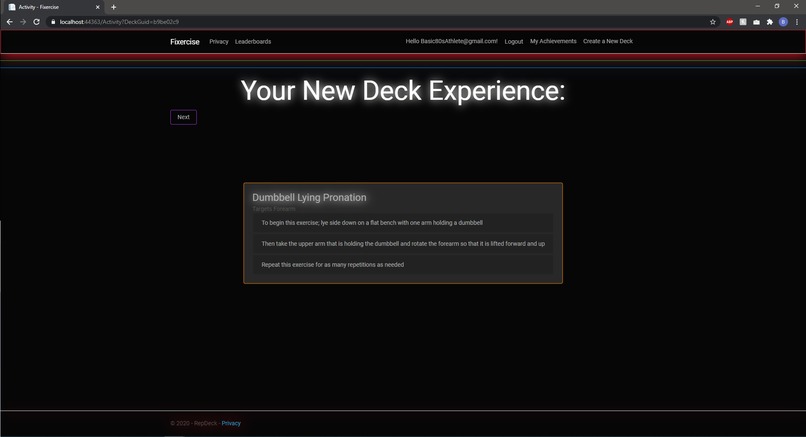The height and width of the screenshot is (437, 806).
Task: Click the briefcase-shaped extension icon
Action: [x=756, y=22]
